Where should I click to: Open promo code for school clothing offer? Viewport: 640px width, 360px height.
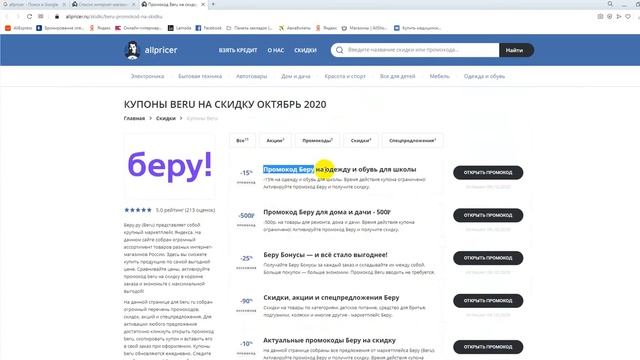click(488, 172)
